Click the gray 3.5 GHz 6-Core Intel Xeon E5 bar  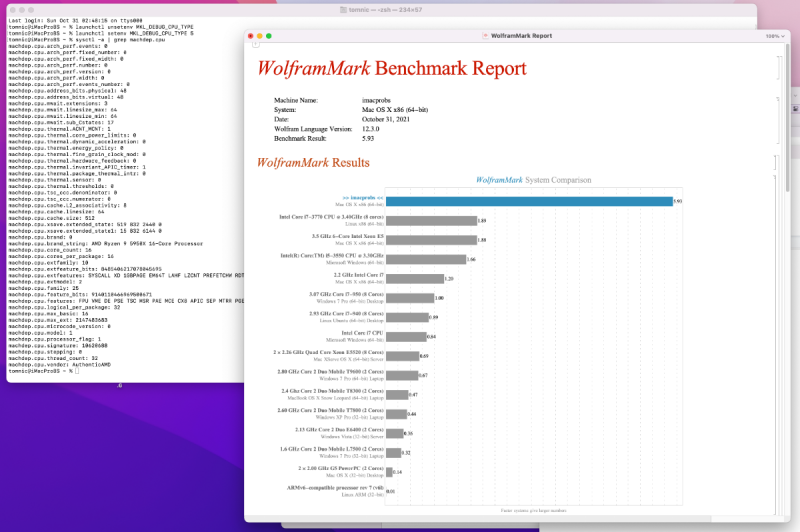point(431,240)
